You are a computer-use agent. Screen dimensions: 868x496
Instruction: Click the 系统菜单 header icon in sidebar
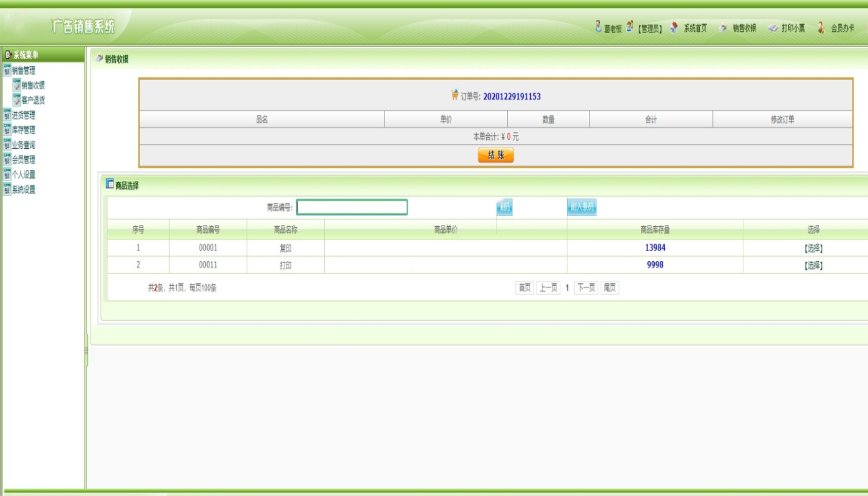point(9,55)
